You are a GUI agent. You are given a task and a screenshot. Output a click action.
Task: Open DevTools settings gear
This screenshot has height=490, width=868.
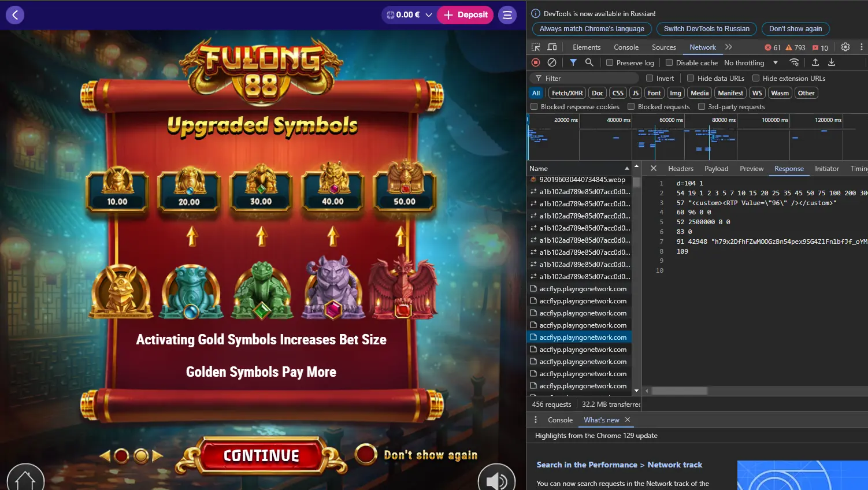tap(845, 47)
